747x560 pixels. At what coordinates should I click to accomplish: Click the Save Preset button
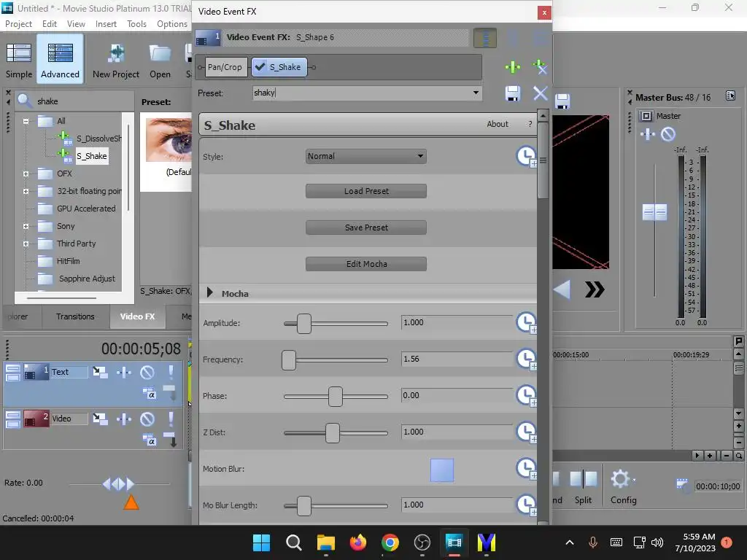tap(366, 227)
